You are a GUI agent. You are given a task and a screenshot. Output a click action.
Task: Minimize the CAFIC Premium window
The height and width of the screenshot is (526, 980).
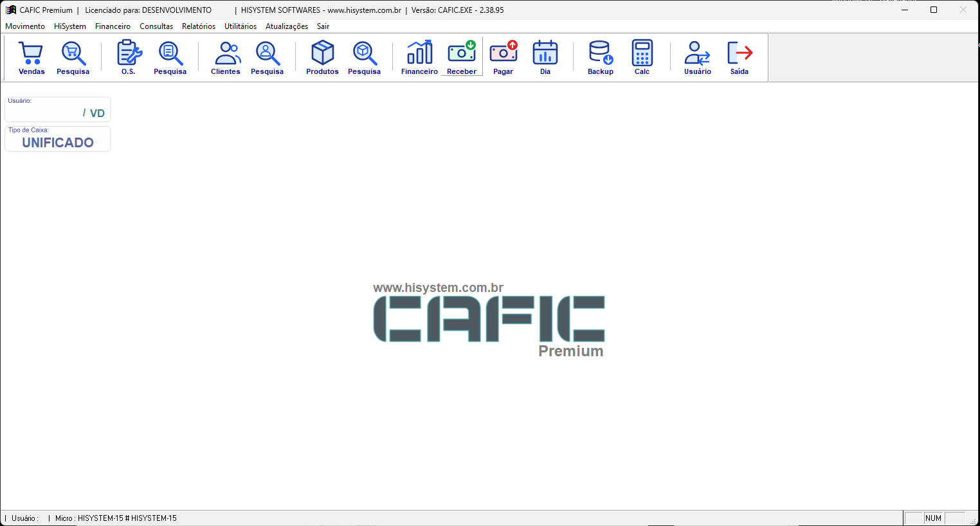905,10
